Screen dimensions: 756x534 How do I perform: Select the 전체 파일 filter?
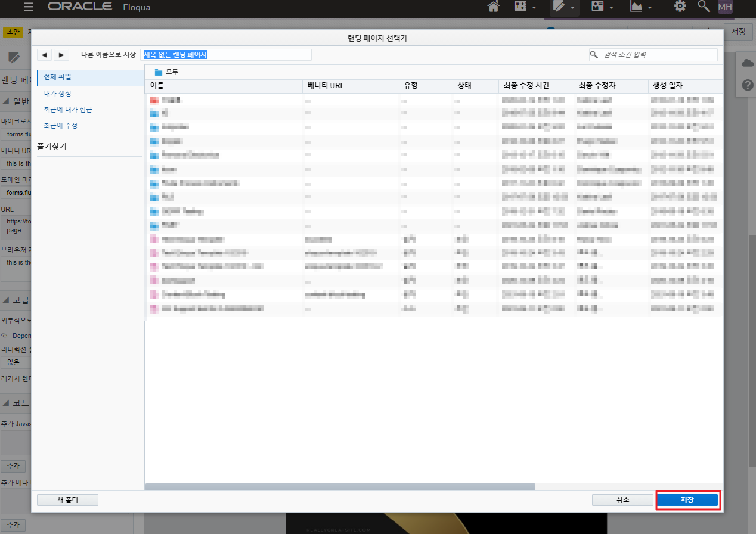90,77
